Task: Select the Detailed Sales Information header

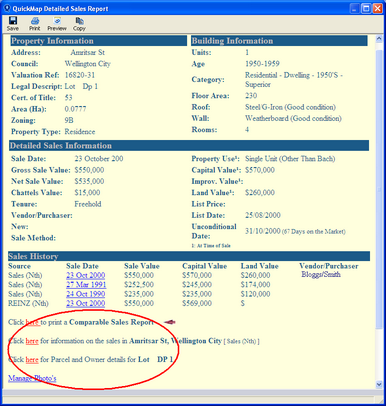Action: pyautogui.click(x=189, y=145)
